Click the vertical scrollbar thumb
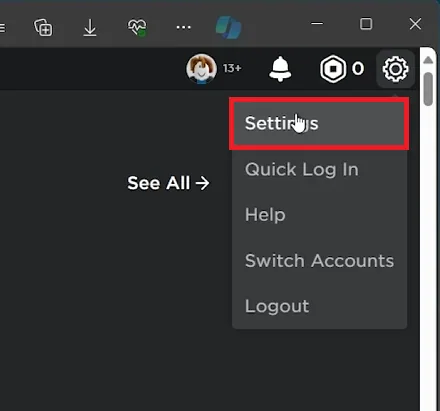 [428, 89]
